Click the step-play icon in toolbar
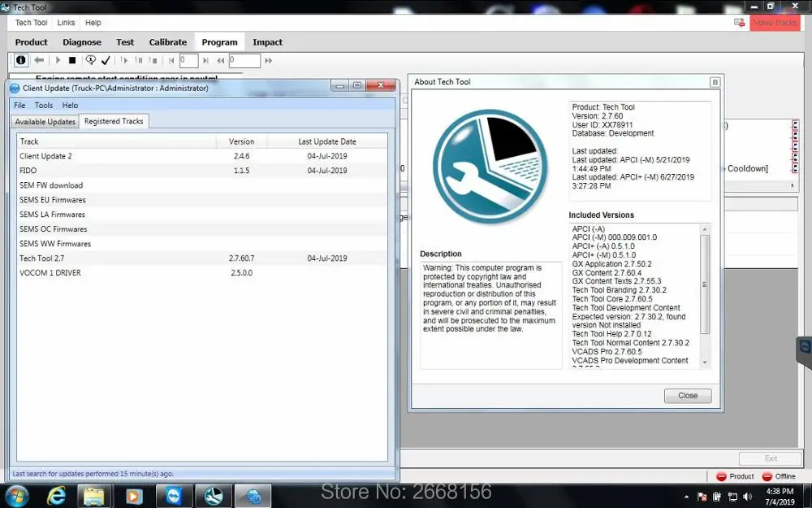Image resolution: width=812 pixels, height=508 pixels. pos(123,60)
